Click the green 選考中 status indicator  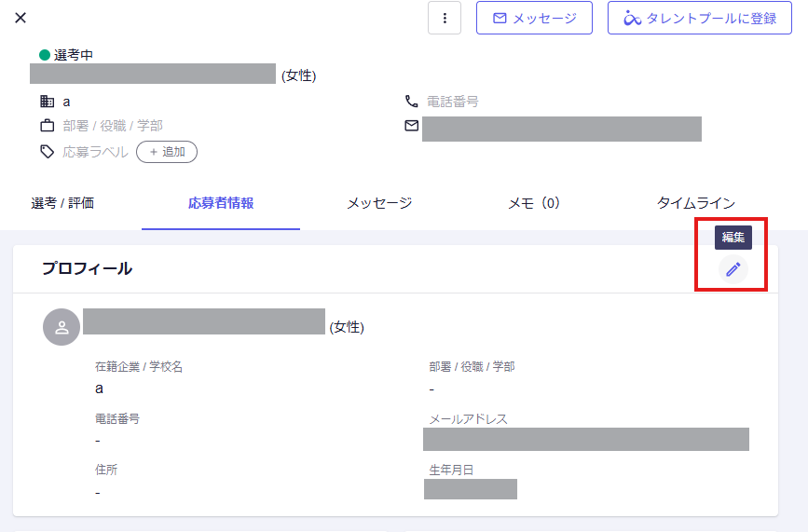45,55
